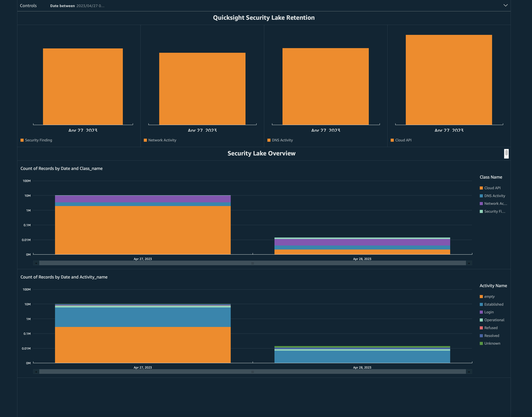This screenshot has height=417, width=532.
Task: Select orange Cloud API segment for Apr 28 in Class_name chart
Action: (362, 252)
